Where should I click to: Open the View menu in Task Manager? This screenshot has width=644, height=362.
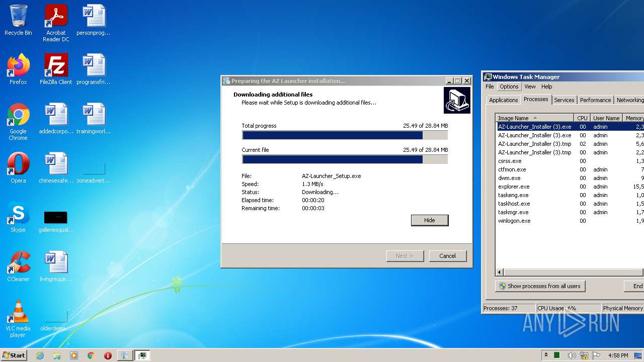click(530, 86)
